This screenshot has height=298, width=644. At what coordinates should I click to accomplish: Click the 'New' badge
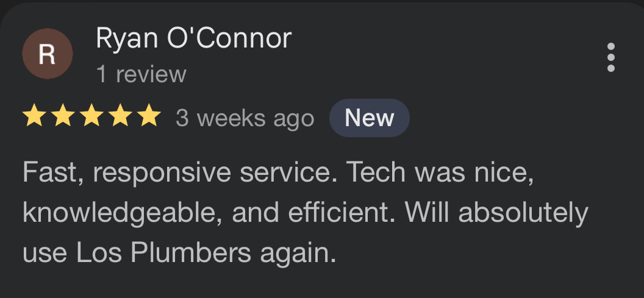coord(369,118)
